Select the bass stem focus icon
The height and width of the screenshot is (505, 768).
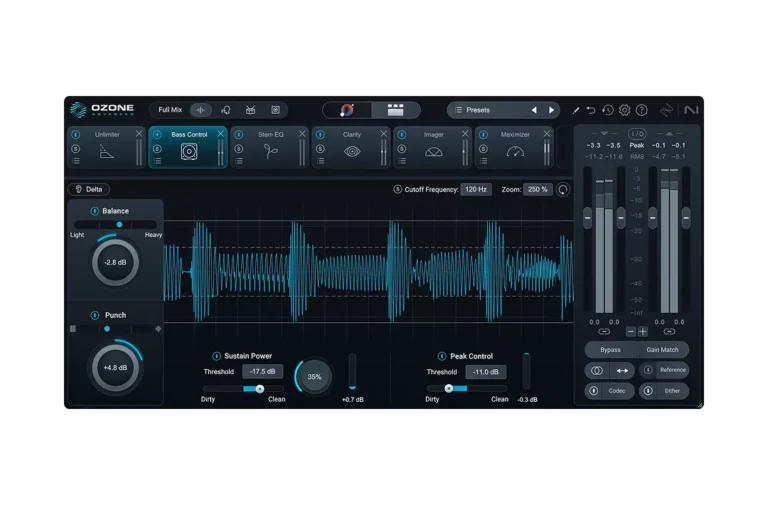coord(275,110)
